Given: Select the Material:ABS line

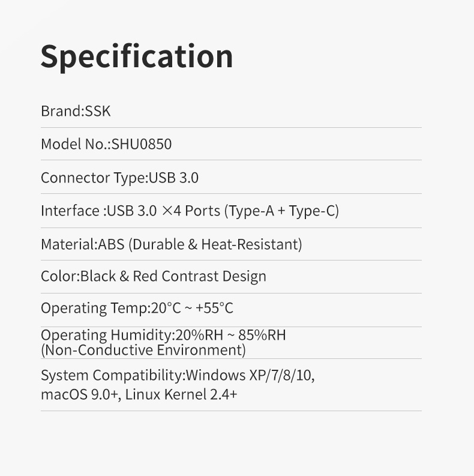Looking at the screenshot, I should (x=172, y=244).
